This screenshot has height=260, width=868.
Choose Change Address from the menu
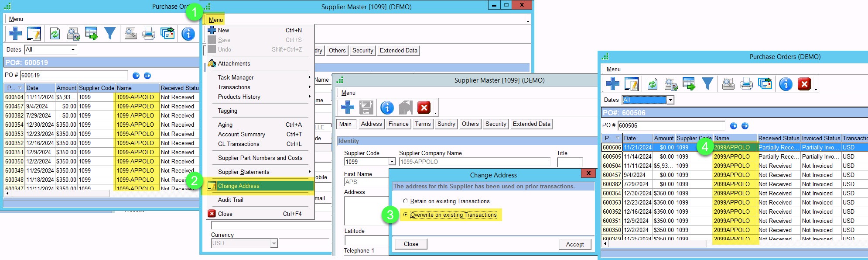pos(239,186)
